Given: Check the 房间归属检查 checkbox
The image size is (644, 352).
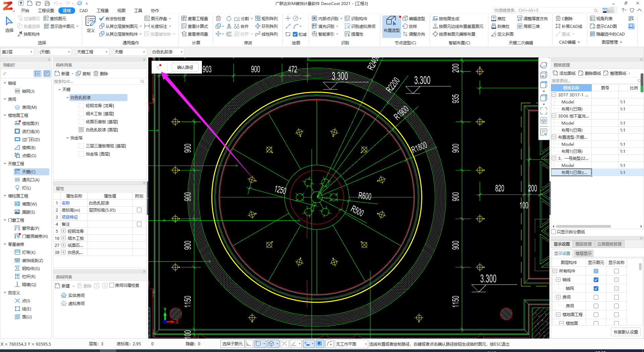Looking at the screenshot, I should tap(112, 285).
